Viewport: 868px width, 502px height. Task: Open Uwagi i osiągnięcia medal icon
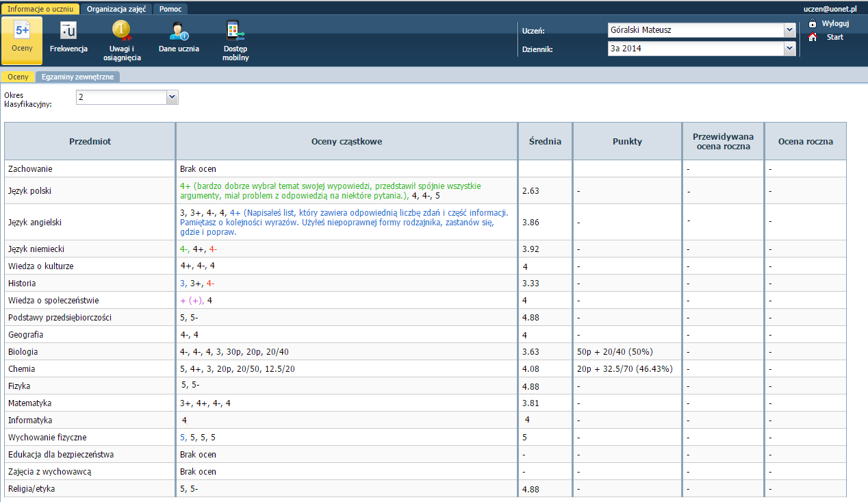122,31
